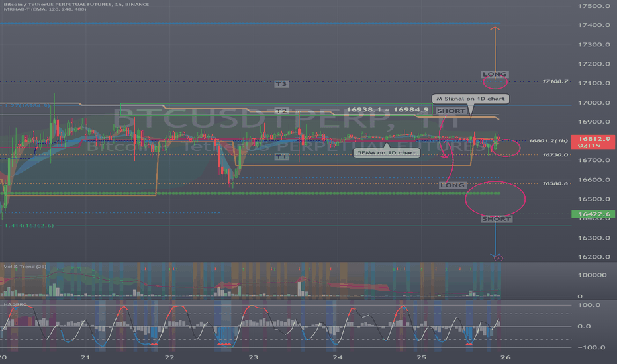The image size is (617, 364).
Task: Click 0.0 on the HA SRRC oscillator axis
Action: (x=584, y=326)
